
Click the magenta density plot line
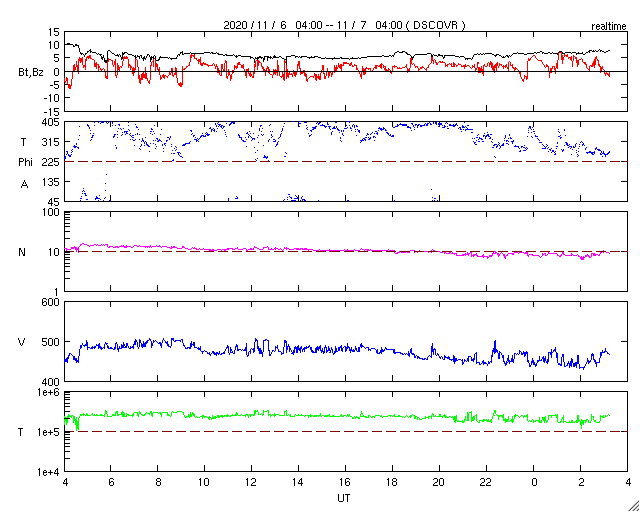(x=300, y=249)
